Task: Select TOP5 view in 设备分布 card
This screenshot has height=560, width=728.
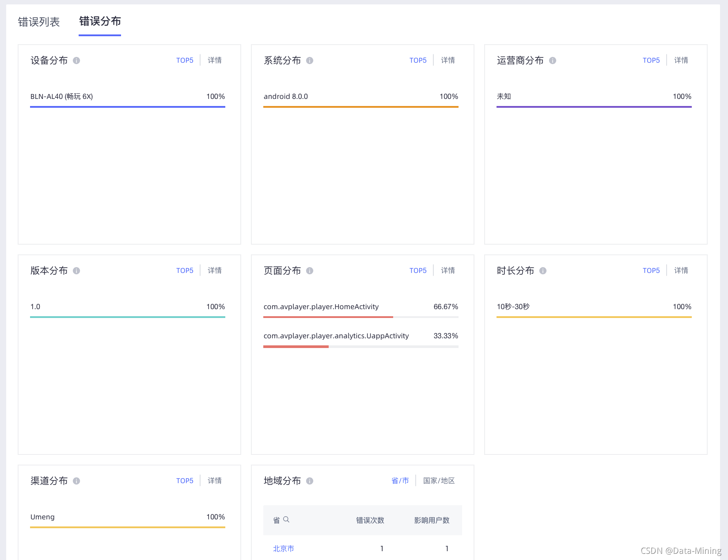Action: [185, 61]
